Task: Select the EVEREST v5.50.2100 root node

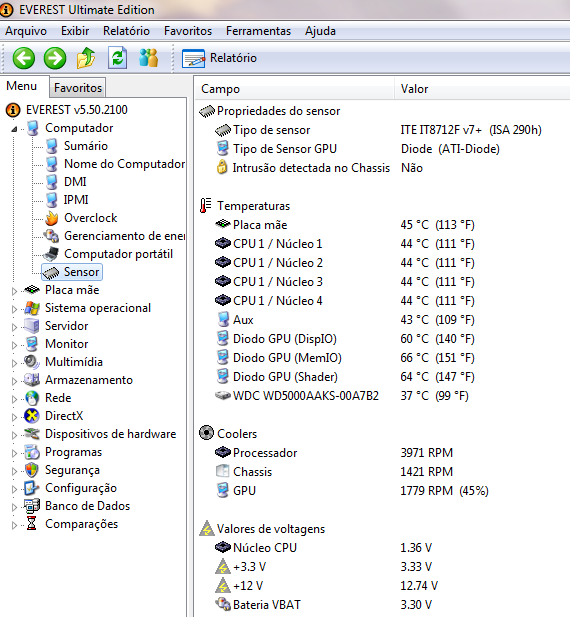Action: pyautogui.click(x=77, y=110)
